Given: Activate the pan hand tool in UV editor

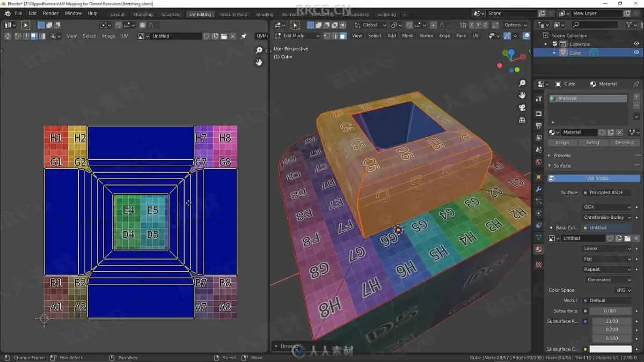Looking at the screenshot, I should pyautogui.click(x=259, y=62).
